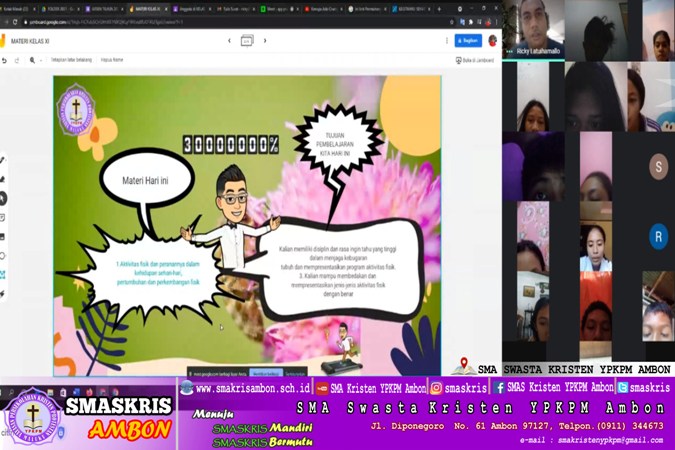The height and width of the screenshot is (450, 675).
Task: Pick the Circle shape tool
Action: [x=3, y=256]
